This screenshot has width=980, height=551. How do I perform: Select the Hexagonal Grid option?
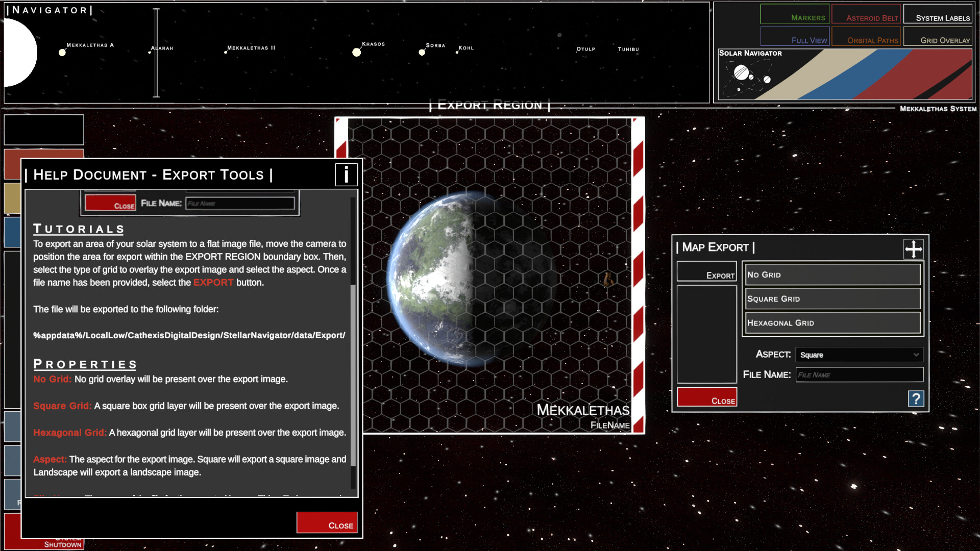pos(831,322)
